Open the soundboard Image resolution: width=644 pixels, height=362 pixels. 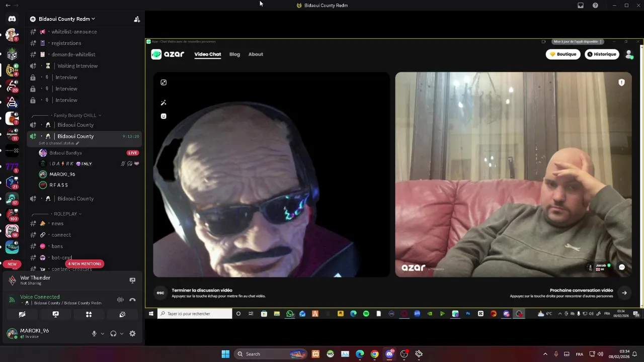point(122,314)
